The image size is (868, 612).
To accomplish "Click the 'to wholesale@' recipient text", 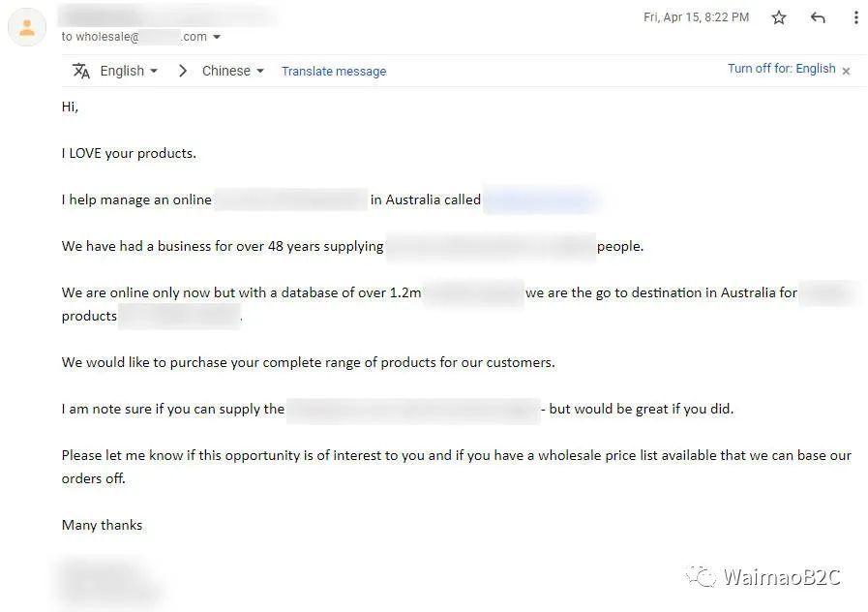I will [101, 37].
